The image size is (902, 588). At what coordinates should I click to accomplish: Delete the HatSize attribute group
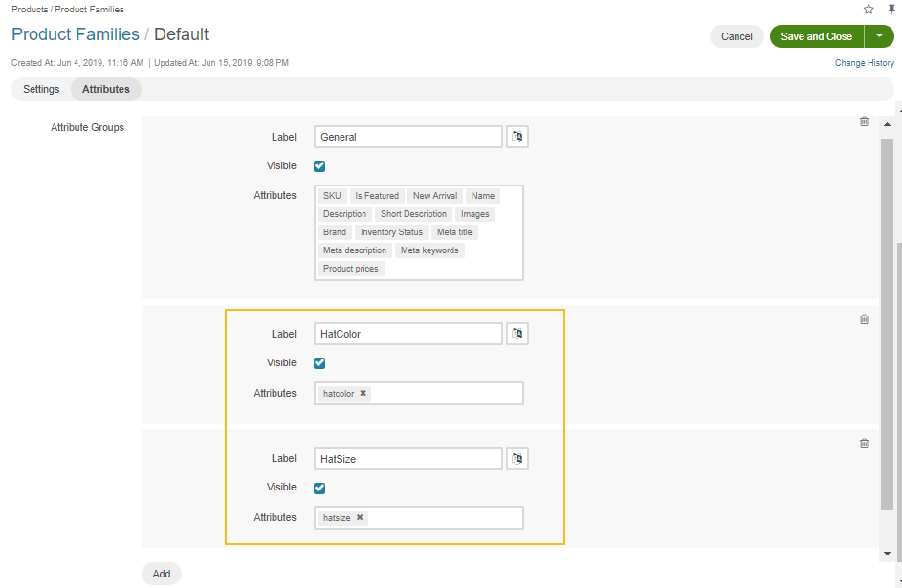(864, 444)
